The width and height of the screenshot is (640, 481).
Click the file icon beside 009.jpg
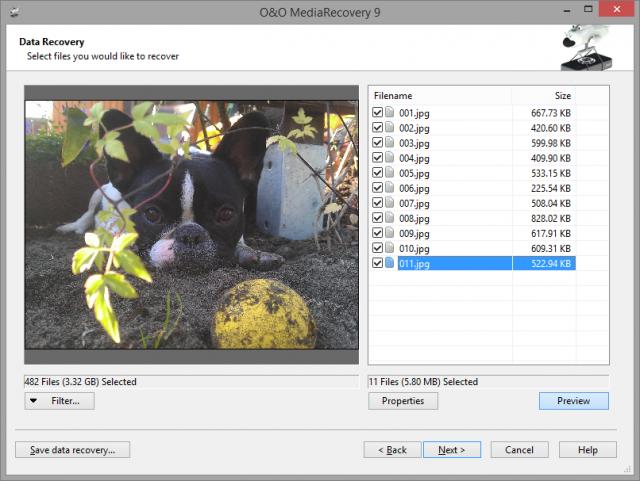(x=390, y=233)
